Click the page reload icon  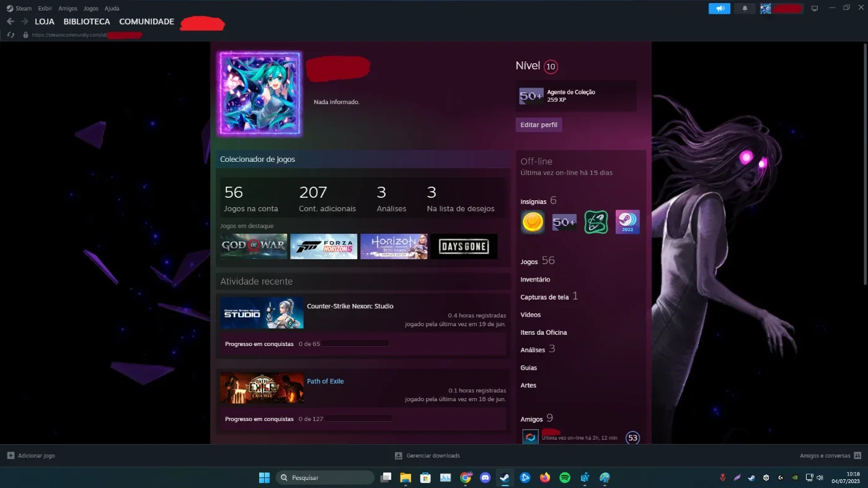coord(11,35)
